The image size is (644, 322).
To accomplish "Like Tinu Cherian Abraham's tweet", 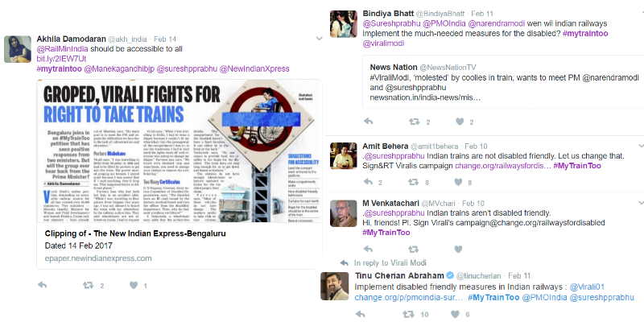I will pos(455,314).
